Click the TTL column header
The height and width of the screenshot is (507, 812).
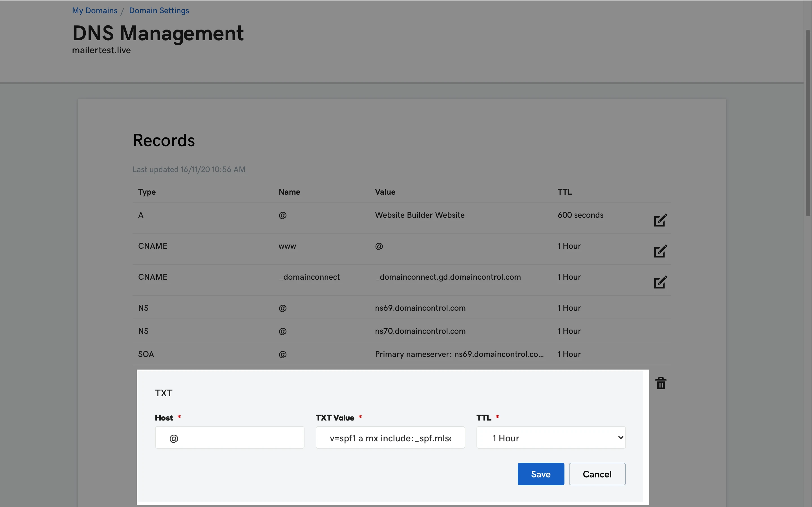click(564, 192)
